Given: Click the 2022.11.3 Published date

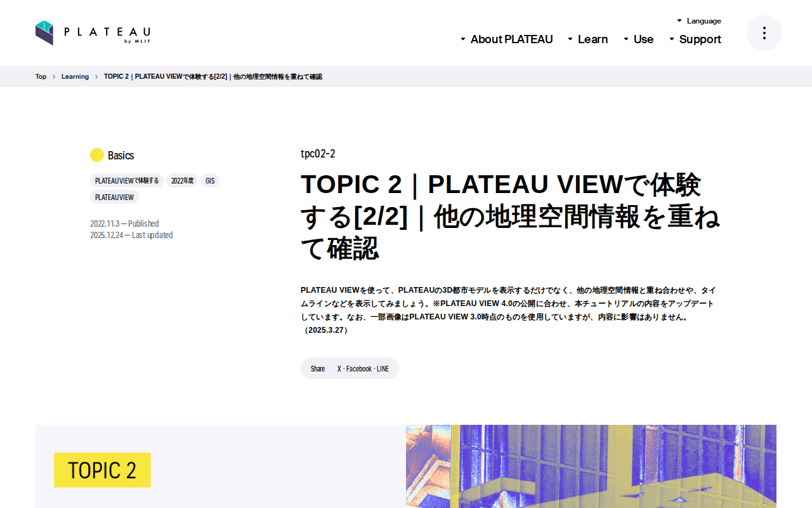Looking at the screenshot, I should tap(124, 224).
